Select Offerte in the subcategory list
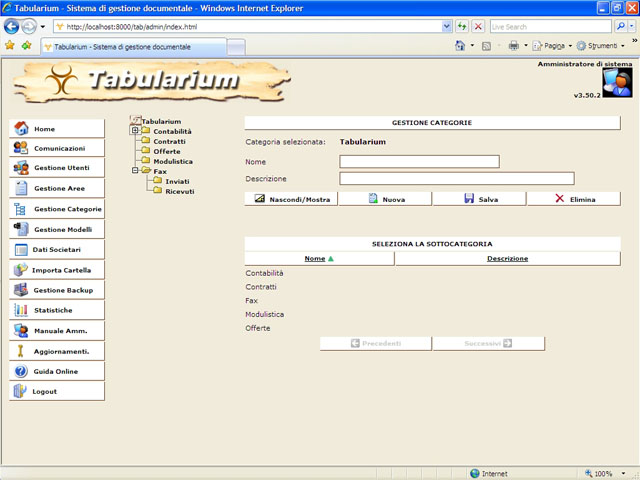Viewport: 640px width, 480px height. (258, 328)
